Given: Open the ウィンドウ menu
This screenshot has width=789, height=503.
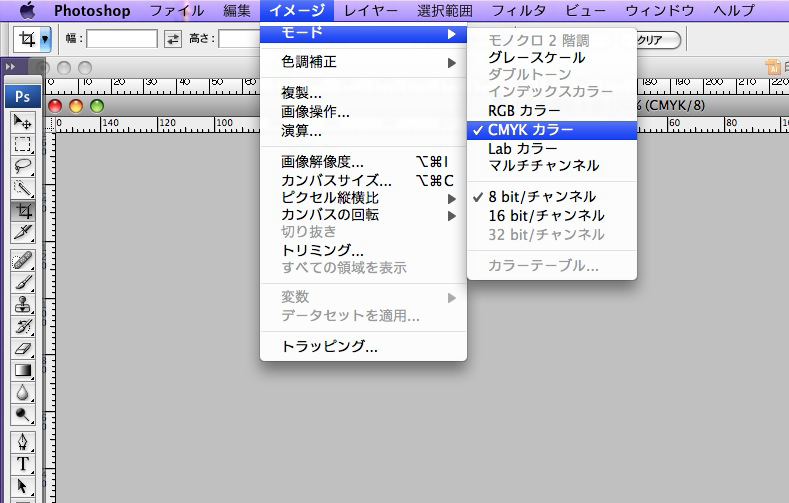Looking at the screenshot, I should (660, 11).
